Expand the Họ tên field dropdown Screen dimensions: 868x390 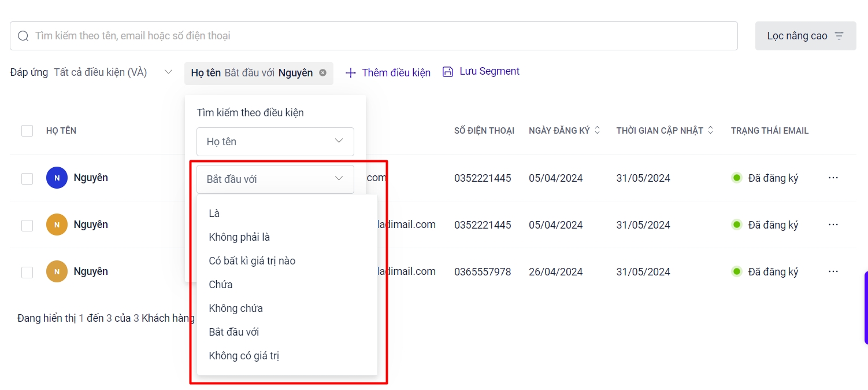tap(275, 142)
